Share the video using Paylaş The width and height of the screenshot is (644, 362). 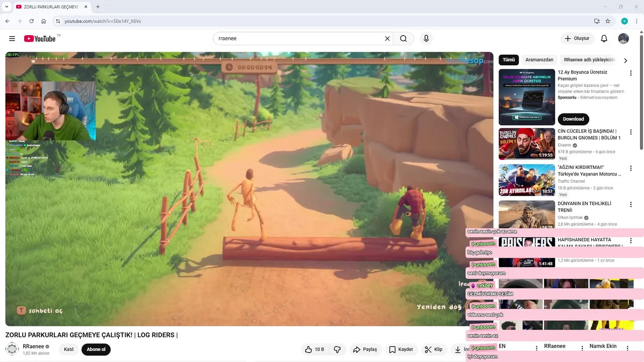365,349
